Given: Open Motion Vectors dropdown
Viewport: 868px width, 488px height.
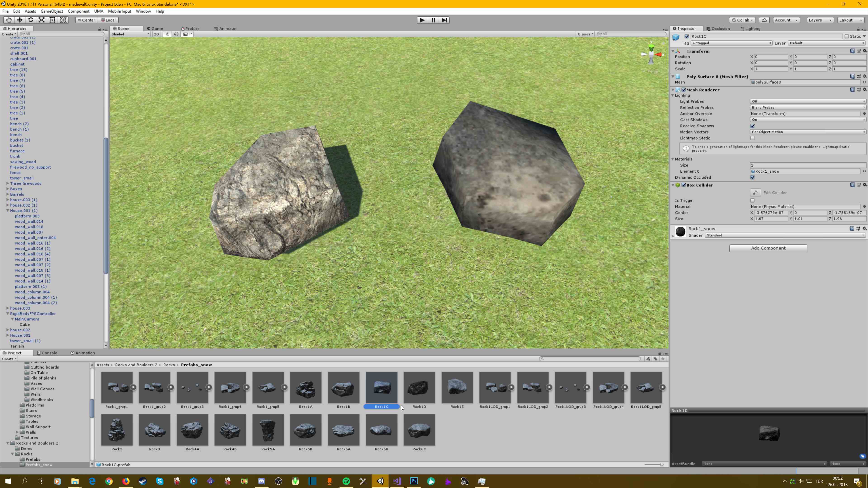Looking at the screenshot, I should [x=808, y=132].
